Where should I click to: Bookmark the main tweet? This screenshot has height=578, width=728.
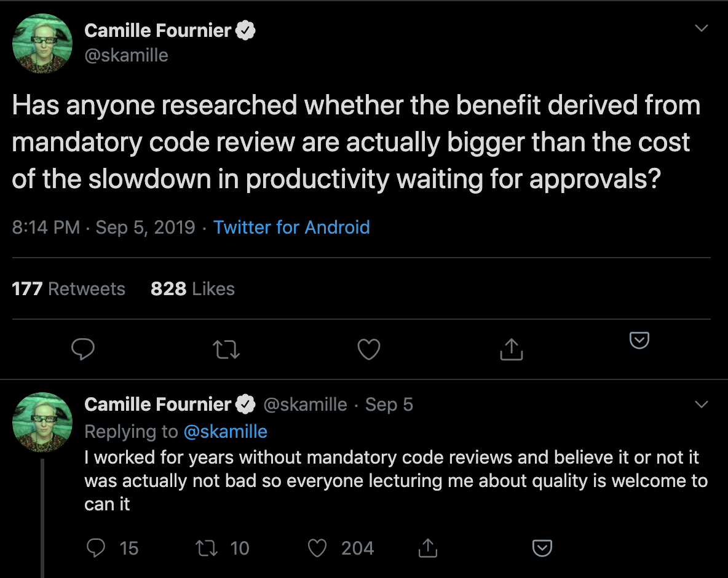point(639,341)
